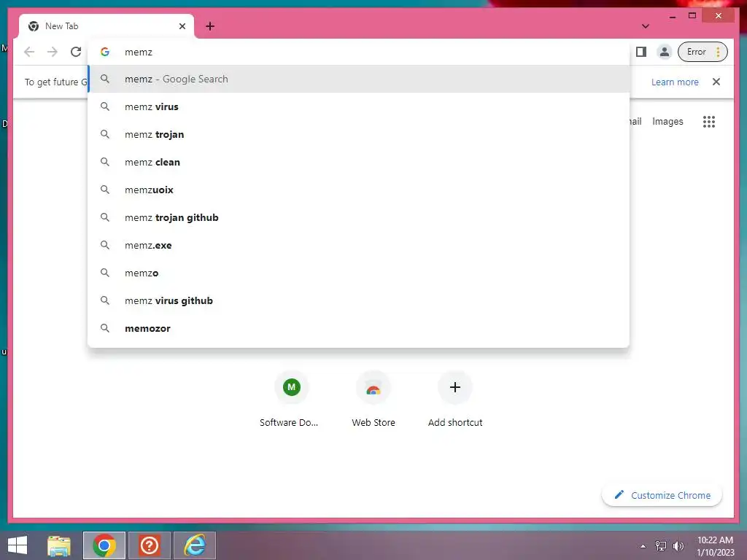Select the New Tab tab
The width and height of the screenshot is (747, 560).
pyautogui.click(x=107, y=26)
